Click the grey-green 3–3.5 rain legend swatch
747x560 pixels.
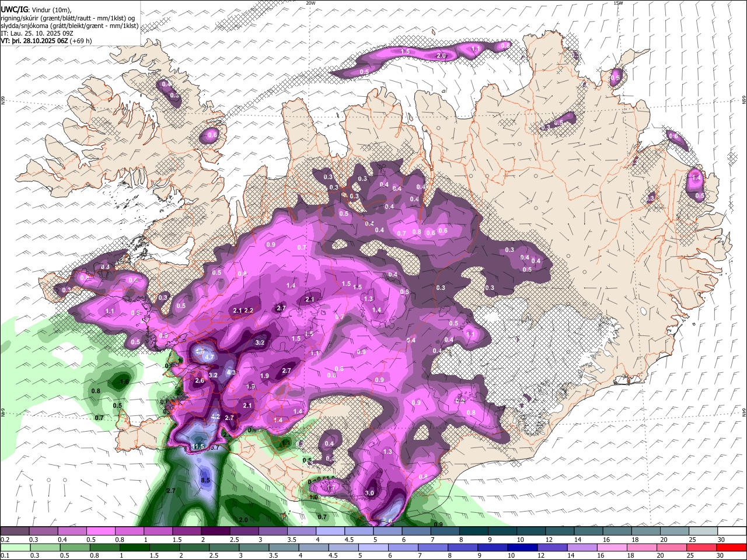[254, 547]
